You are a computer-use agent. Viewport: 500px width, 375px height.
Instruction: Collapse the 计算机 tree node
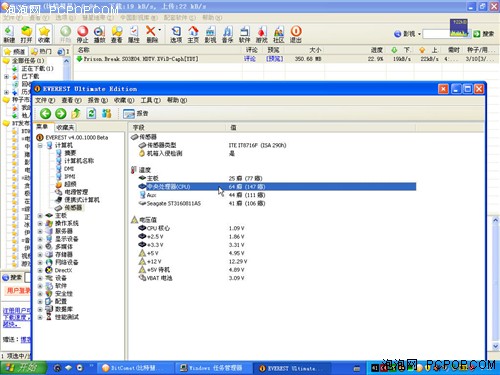pos(40,145)
